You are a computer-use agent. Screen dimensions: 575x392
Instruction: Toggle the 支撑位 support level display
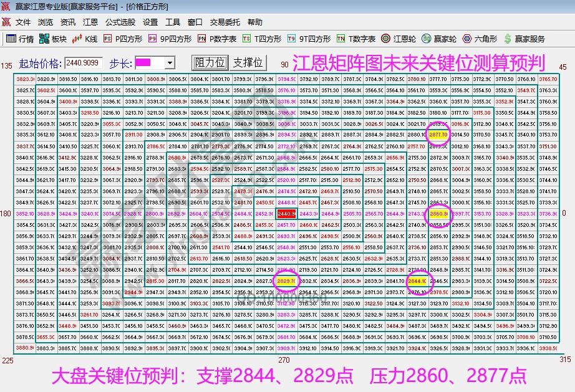(248, 62)
